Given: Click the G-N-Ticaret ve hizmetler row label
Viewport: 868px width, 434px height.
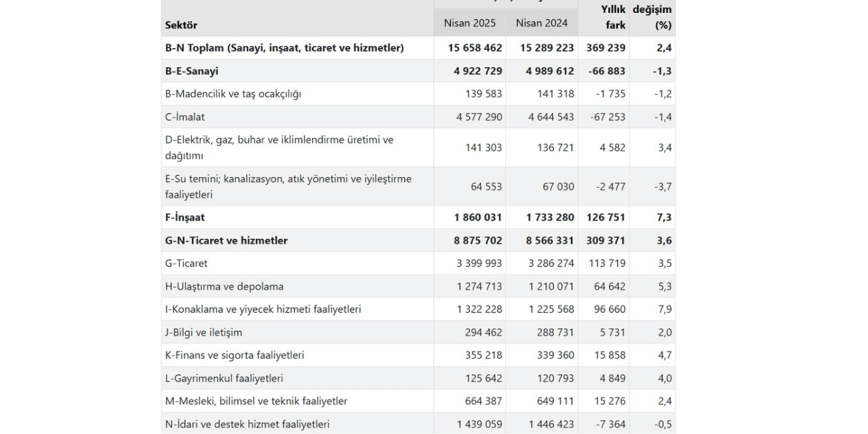Looking at the screenshot, I should [226, 241].
